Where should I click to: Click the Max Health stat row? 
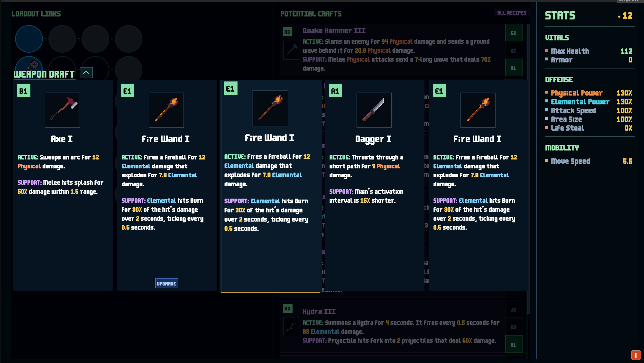[x=589, y=51]
